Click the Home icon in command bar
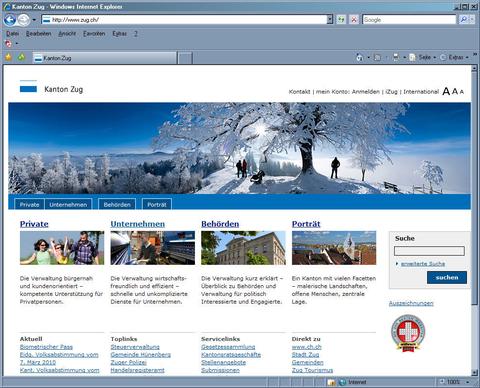The height and width of the screenshot is (388, 480). pyautogui.click(x=359, y=57)
